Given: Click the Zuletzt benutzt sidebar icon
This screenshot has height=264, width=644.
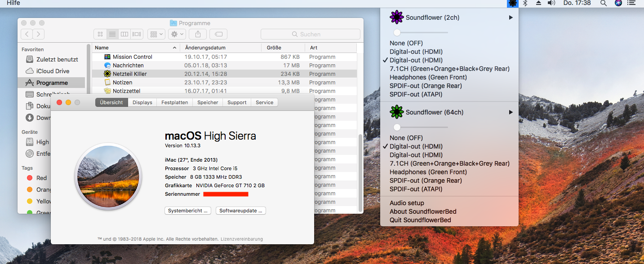Looking at the screenshot, I should [x=30, y=59].
